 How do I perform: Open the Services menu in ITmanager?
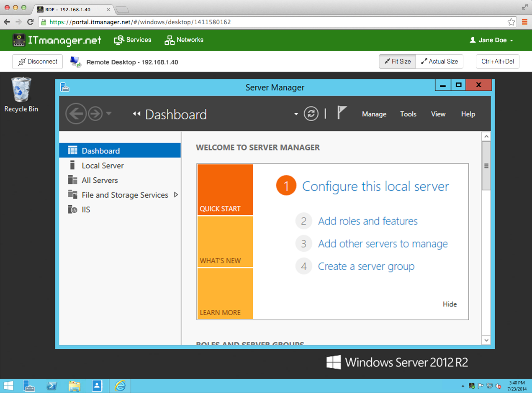(133, 40)
